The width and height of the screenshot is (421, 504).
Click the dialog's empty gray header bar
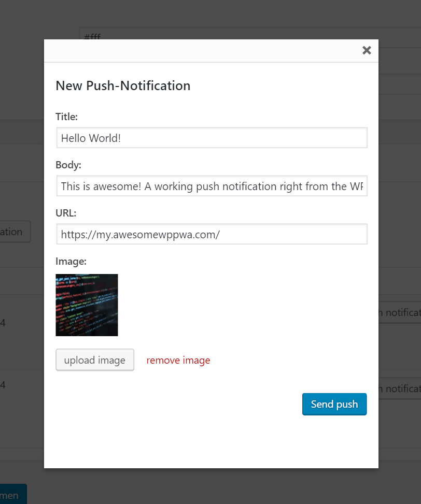pos(202,51)
